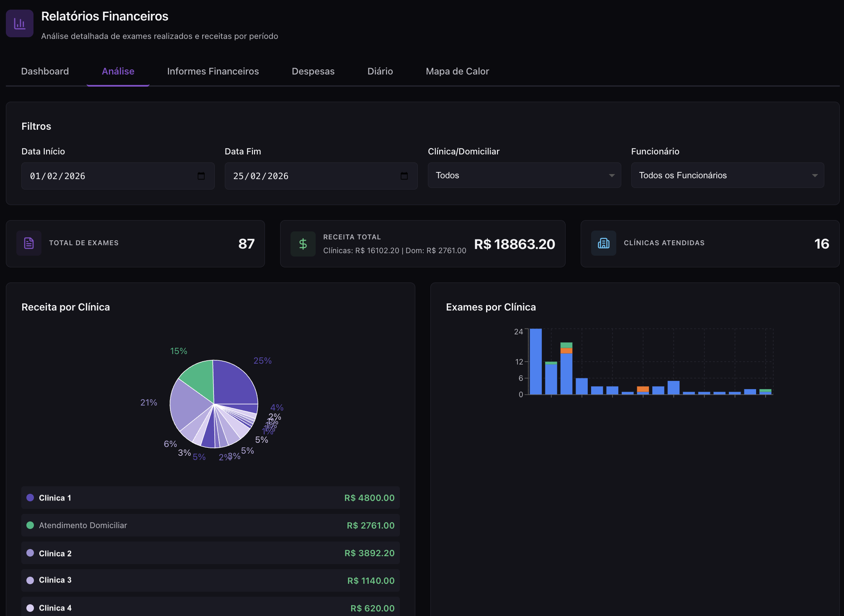844x616 pixels.
Task: Click the green dot beside Atendimento Domiciliar
Action: tap(29, 525)
